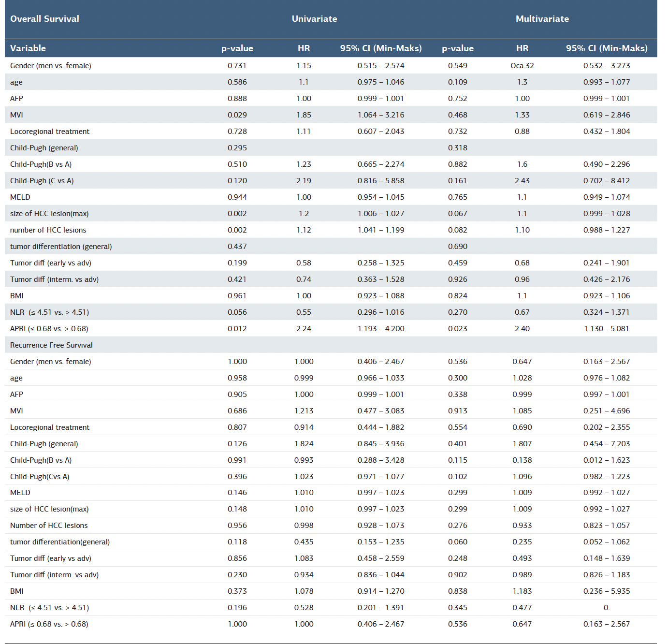Image resolution: width=668 pixels, height=644 pixels.
Task: Select the confidence interval 0.012 – 1.623
Action: [x=606, y=460]
